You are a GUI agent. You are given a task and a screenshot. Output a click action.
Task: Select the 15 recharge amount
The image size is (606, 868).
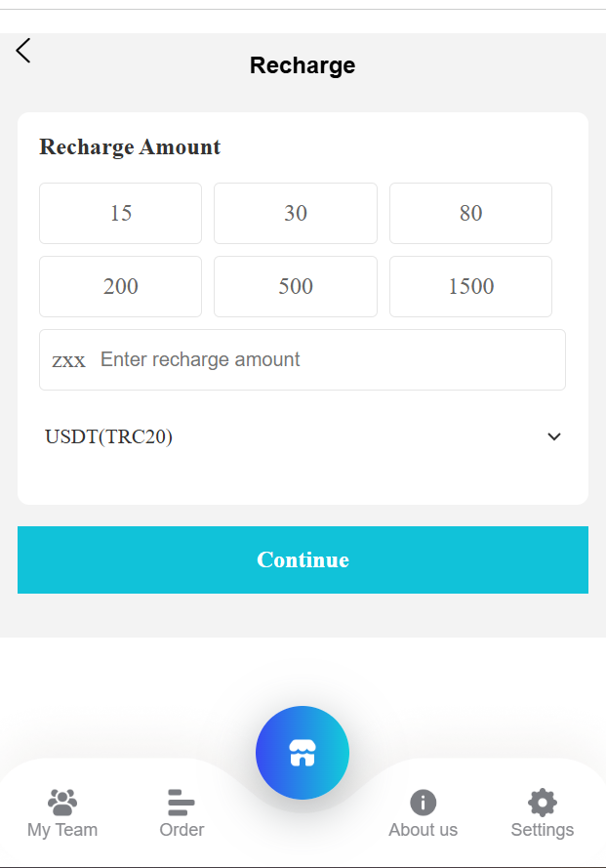pyautogui.click(x=121, y=213)
